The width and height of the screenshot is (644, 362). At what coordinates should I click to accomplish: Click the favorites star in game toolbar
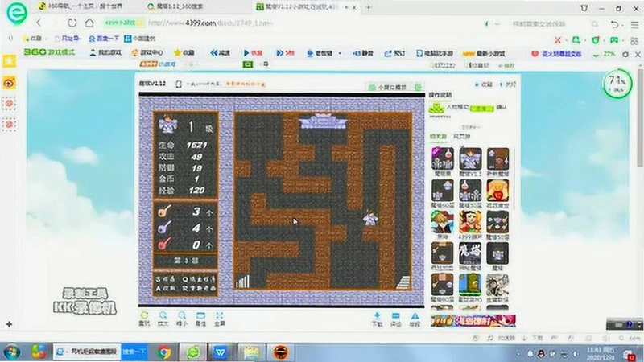[184, 52]
